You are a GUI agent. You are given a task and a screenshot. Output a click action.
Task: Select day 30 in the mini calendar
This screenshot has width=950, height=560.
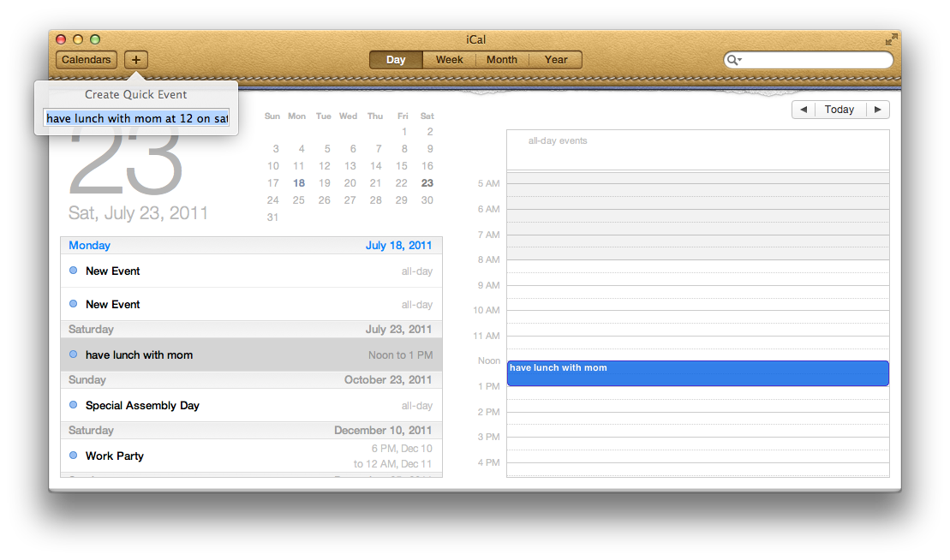pos(427,200)
